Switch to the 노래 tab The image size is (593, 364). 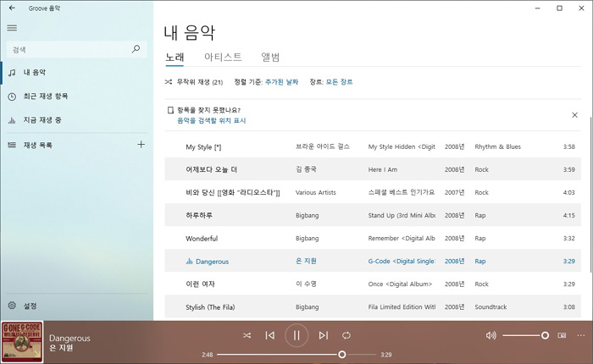(x=175, y=57)
